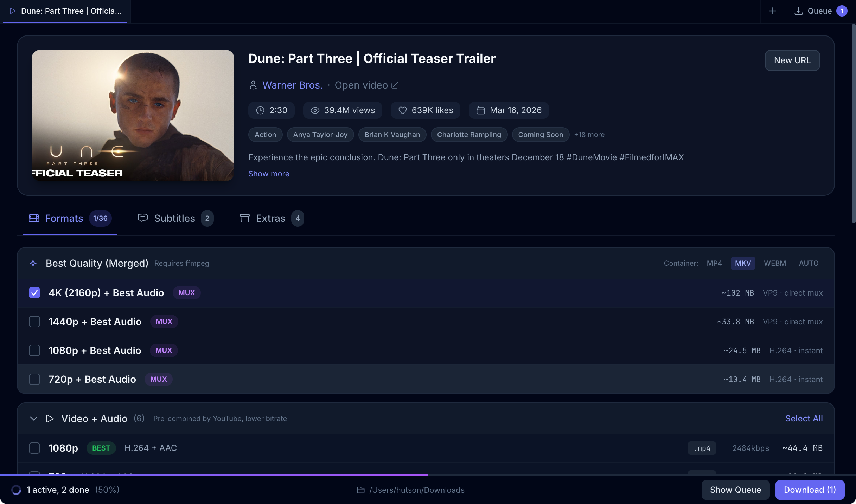Viewport: 856px width, 504px height.
Task: Click the Show Queue button
Action: tap(735, 490)
